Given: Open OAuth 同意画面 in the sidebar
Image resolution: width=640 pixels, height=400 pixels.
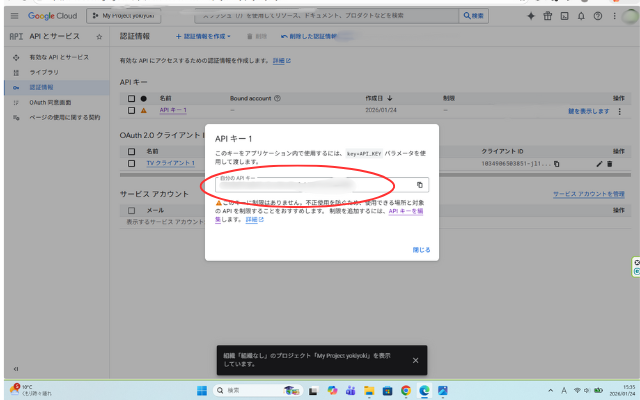Looking at the screenshot, I should tap(51, 102).
